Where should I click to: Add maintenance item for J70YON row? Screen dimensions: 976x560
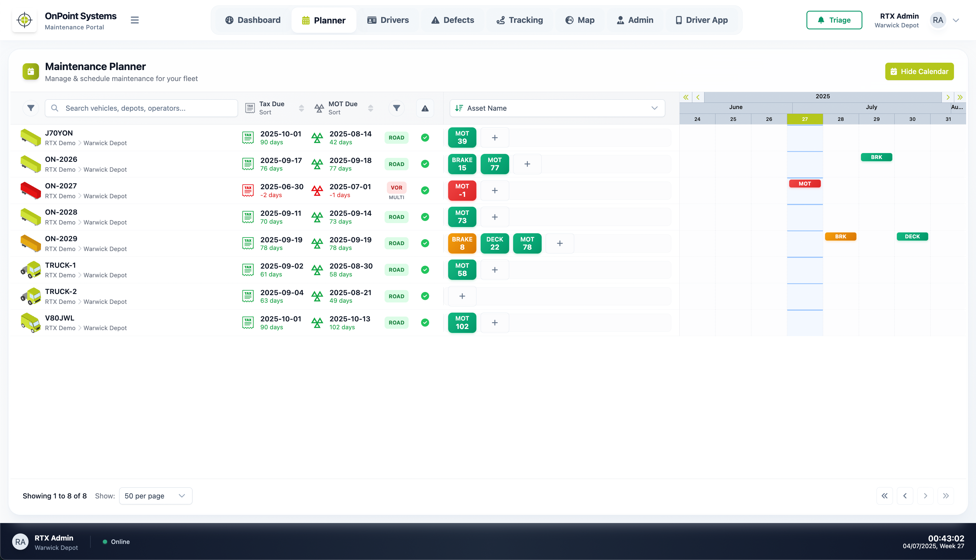[x=494, y=137]
